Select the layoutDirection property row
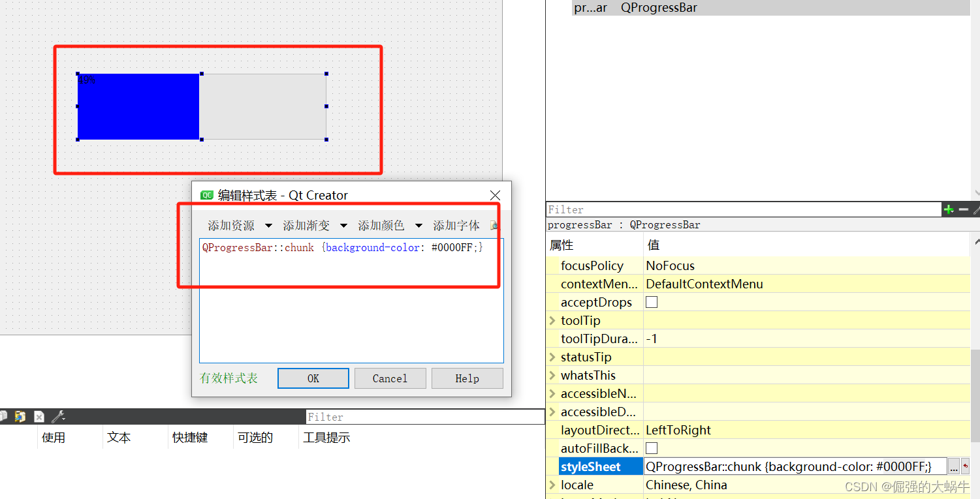This screenshot has width=980, height=499. click(x=758, y=430)
